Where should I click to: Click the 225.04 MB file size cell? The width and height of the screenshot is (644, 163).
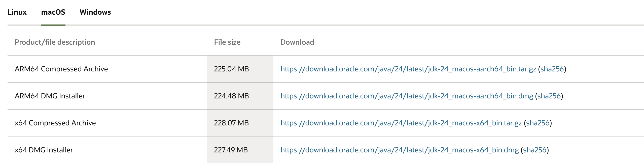[x=240, y=69]
